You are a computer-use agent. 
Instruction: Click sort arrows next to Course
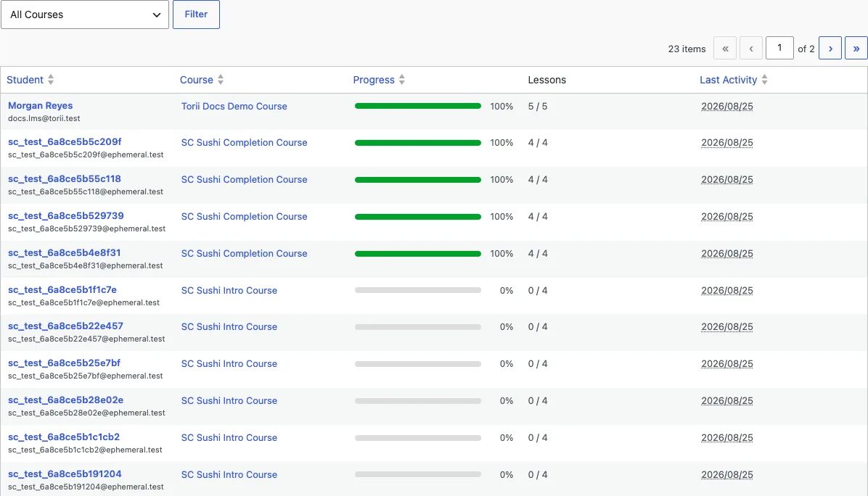point(221,80)
